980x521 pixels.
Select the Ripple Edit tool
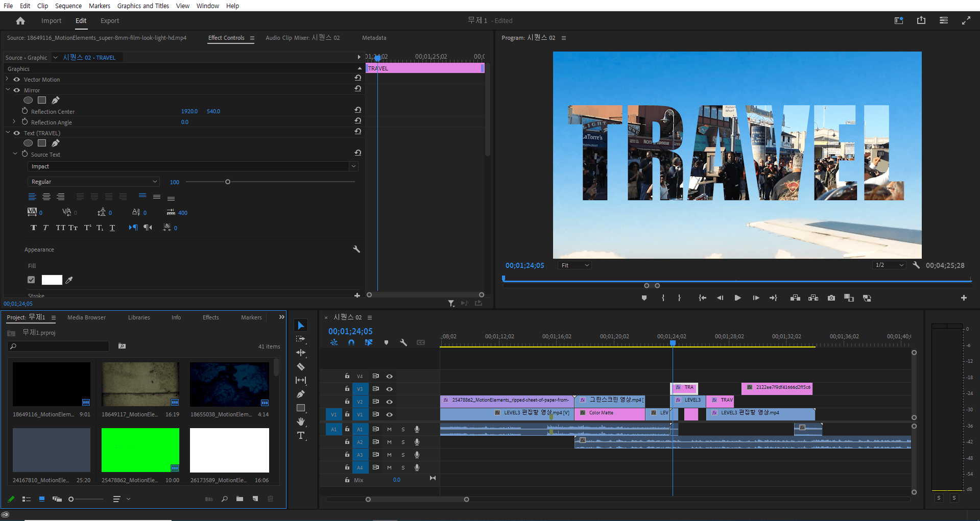click(301, 353)
